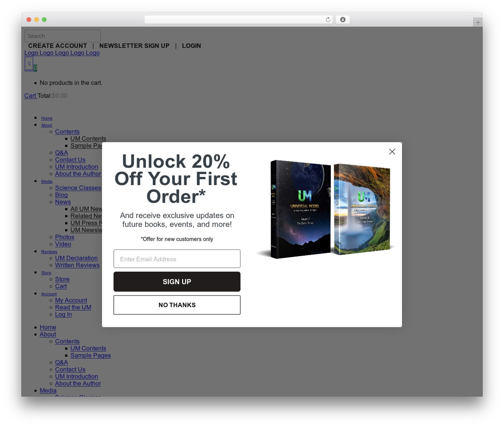Click the Universal Model Volume II book cover
Image resolution: width=504 pixels, height=427 pixels.
pos(362,209)
